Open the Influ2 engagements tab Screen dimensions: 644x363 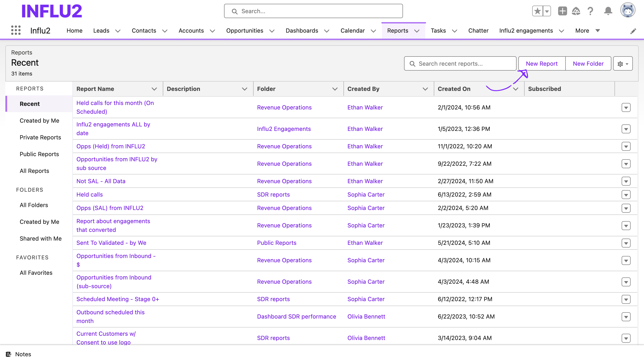tap(526, 31)
